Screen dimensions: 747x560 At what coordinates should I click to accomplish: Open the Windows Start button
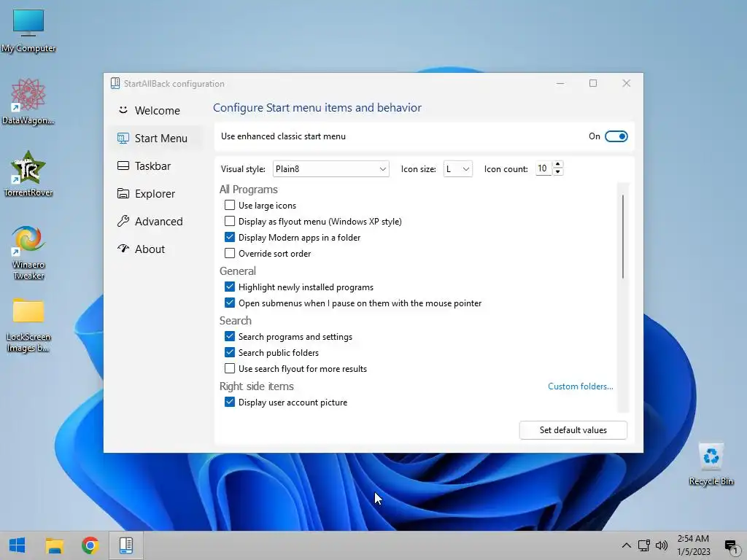point(18,545)
